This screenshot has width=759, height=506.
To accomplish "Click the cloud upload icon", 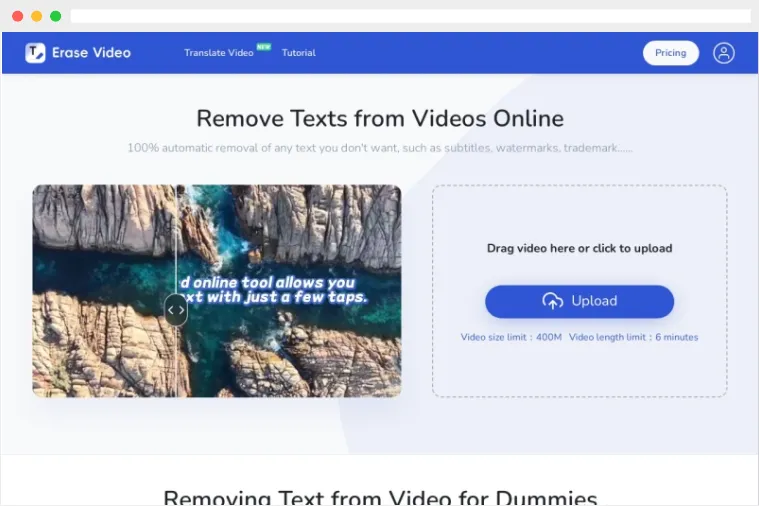I will pyautogui.click(x=552, y=301).
